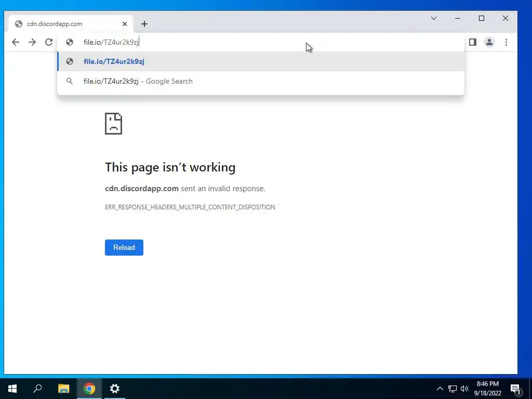Maximize the Chrome window
The width and height of the screenshot is (532, 399).
pos(482,18)
